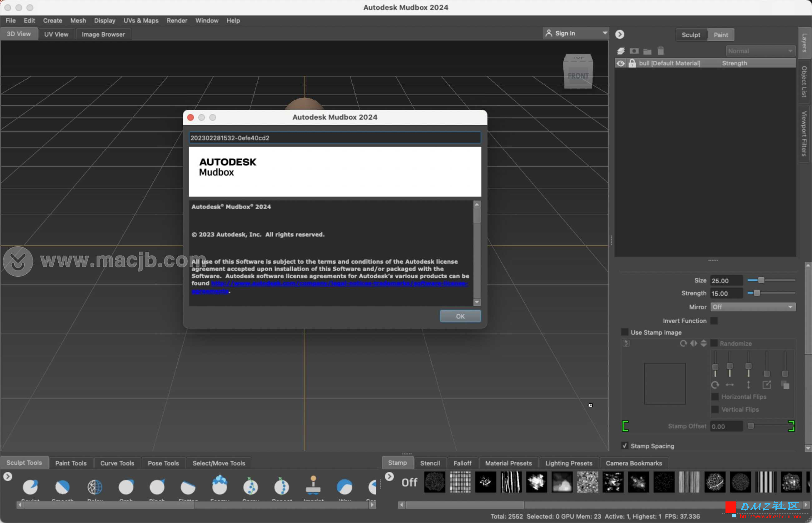Viewport: 812px width, 523px height.
Task: Select the Pinch sculpt tool icon
Action: 157,487
